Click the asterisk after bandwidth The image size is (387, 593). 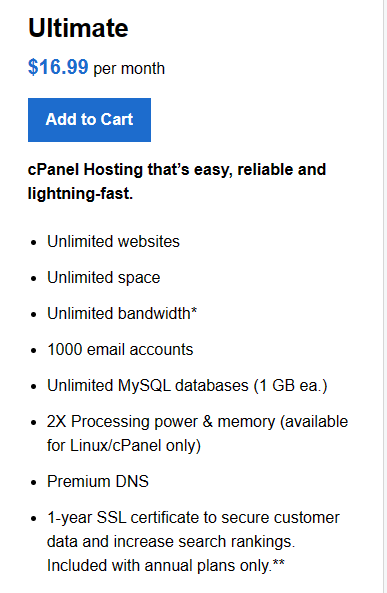tap(194, 311)
